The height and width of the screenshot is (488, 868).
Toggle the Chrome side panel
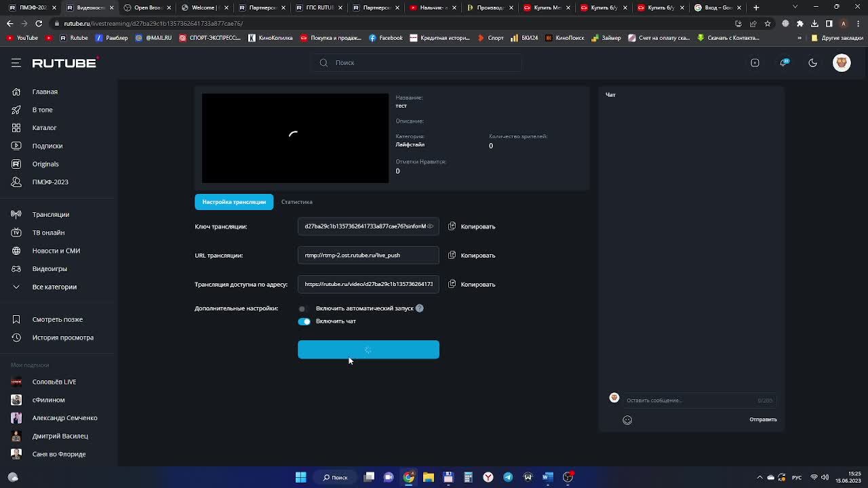829,23
